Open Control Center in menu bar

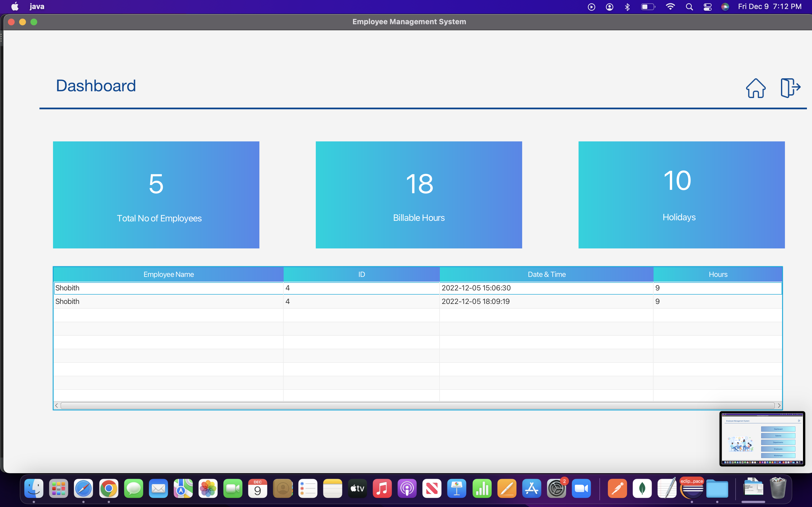pos(707,7)
